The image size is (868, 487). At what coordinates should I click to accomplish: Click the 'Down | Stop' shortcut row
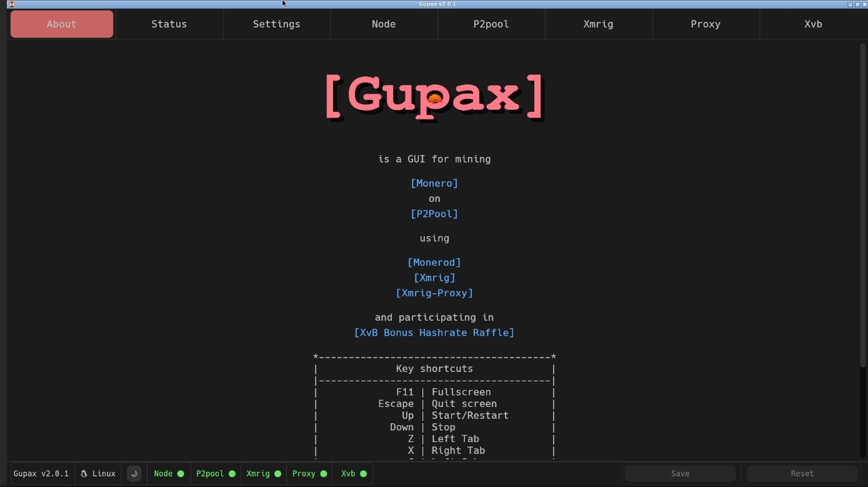434,428
